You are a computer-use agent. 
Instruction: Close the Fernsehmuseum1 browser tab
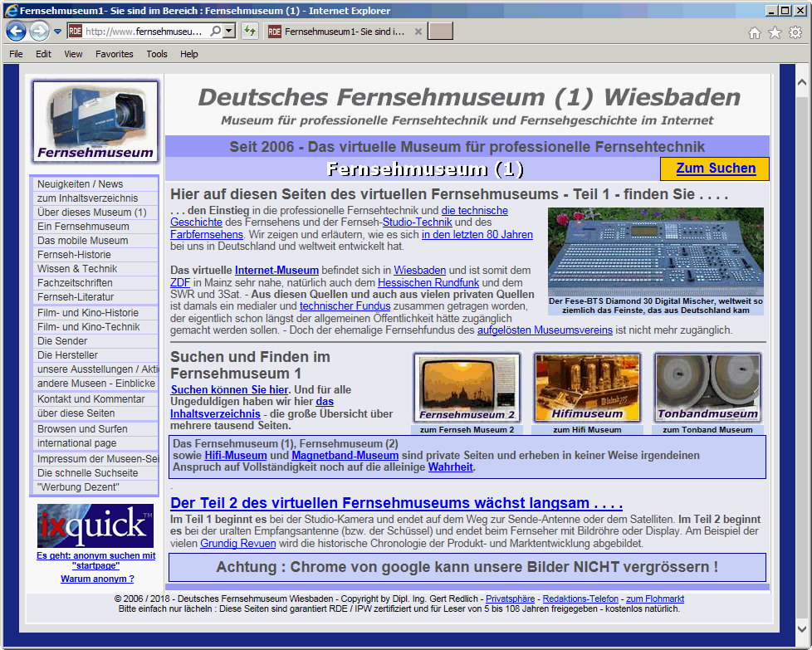click(x=418, y=32)
